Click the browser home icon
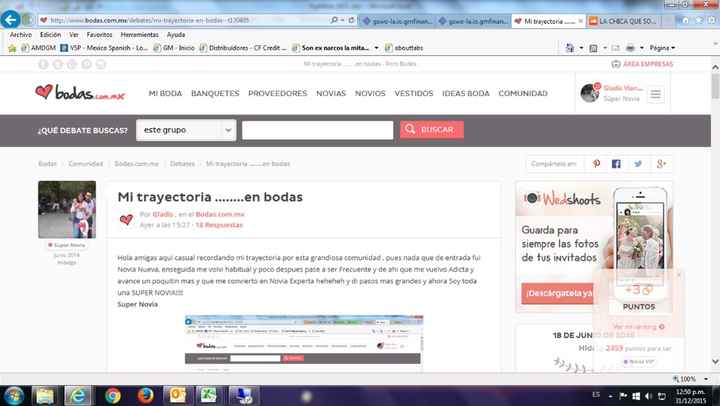 click(x=686, y=21)
